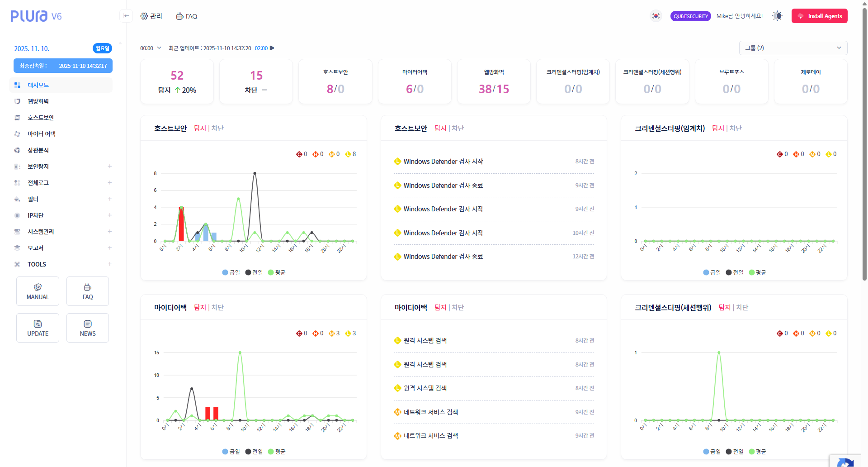The image size is (868, 467).
Task: Open FAQ in the top navigation bar
Action: tap(187, 16)
